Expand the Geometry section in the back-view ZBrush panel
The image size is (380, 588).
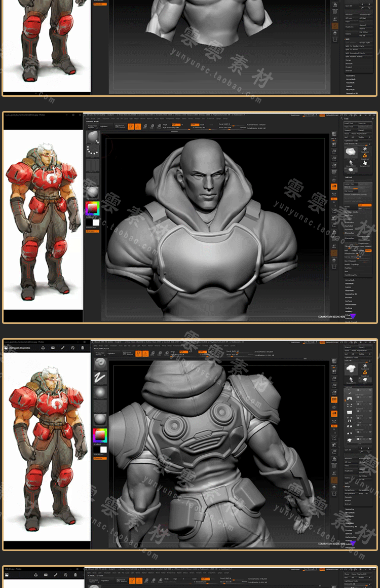coord(350,509)
